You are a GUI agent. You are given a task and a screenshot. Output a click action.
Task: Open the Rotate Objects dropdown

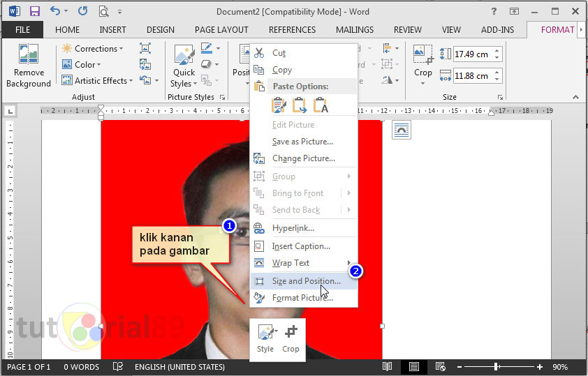[390, 80]
